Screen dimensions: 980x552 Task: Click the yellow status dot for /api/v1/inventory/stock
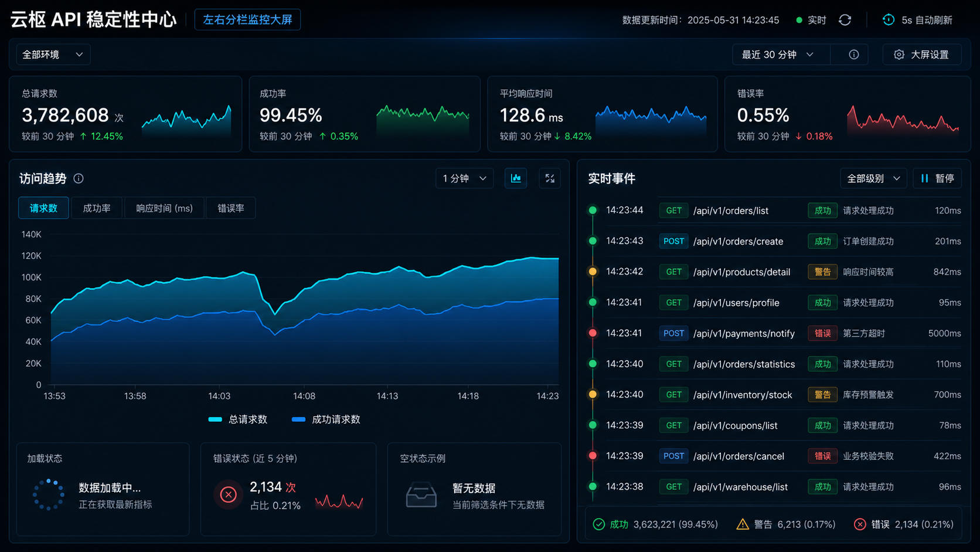593,394
